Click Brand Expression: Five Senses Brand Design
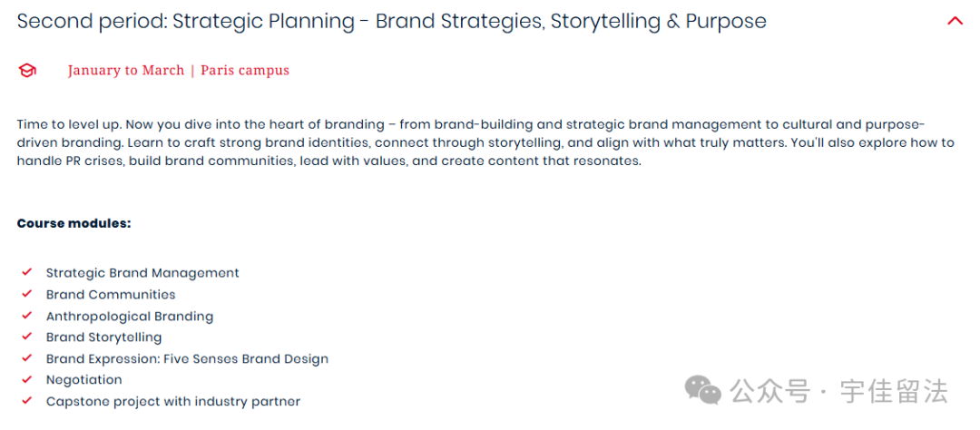The image size is (980, 430). (187, 358)
